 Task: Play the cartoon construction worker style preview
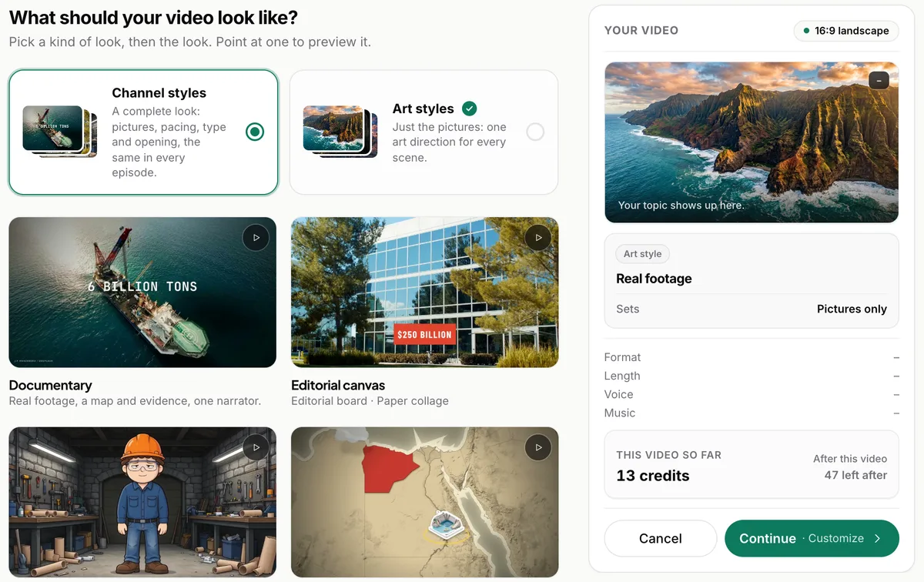click(x=256, y=448)
